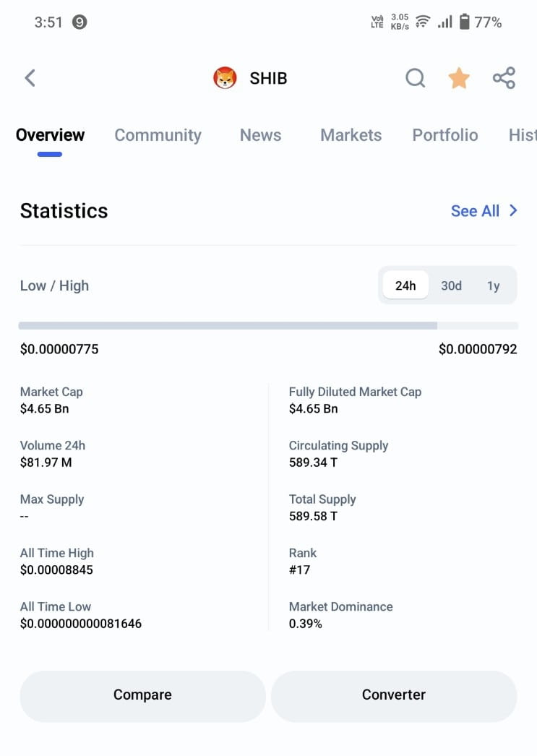Open the Community tab
The width and height of the screenshot is (537, 756).
tap(158, 135)
